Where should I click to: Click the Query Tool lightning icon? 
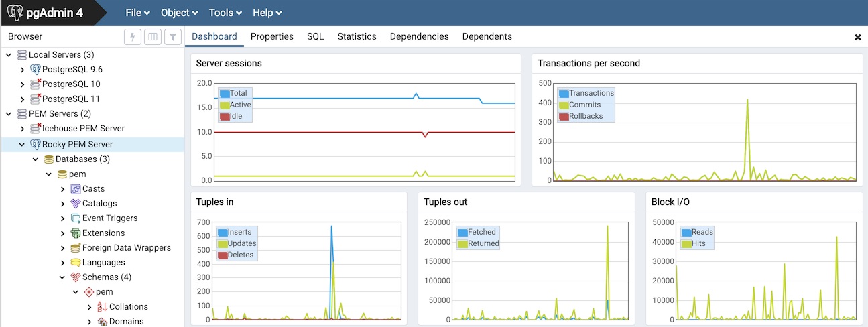click(x=133, y=37)
